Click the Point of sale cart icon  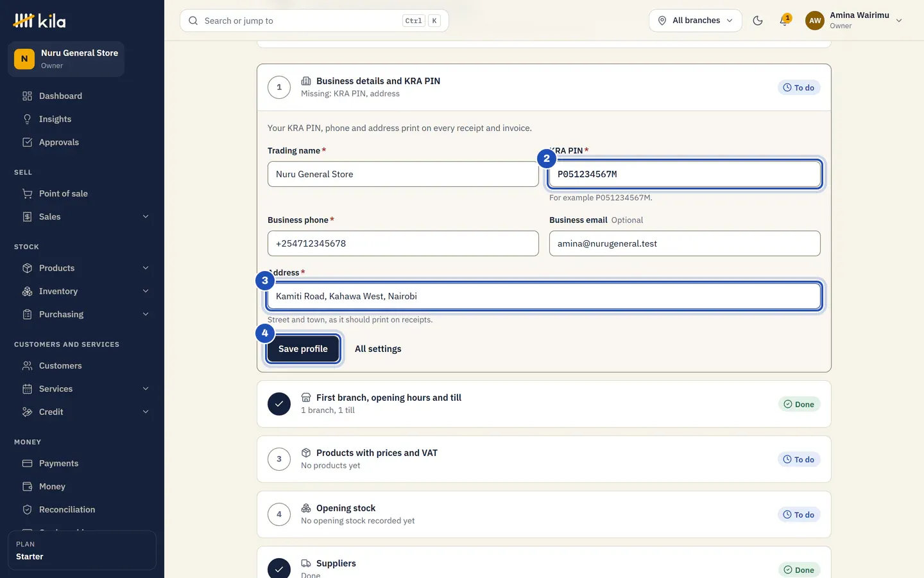click(27, 194)
